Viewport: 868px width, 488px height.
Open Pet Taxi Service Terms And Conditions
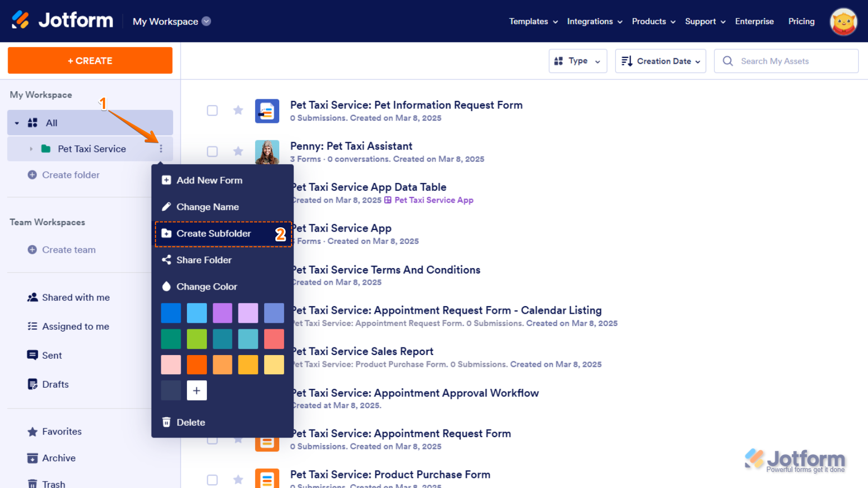[386, 270]
